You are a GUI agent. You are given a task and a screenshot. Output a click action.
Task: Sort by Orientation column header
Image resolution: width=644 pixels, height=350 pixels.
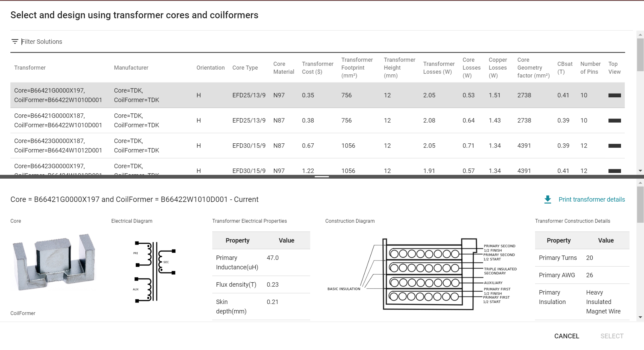[x=210, y=68]
